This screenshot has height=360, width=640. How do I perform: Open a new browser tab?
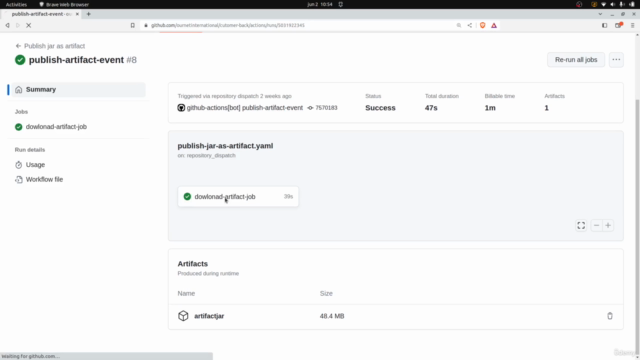pyautogui.click(x=89, y=14)
